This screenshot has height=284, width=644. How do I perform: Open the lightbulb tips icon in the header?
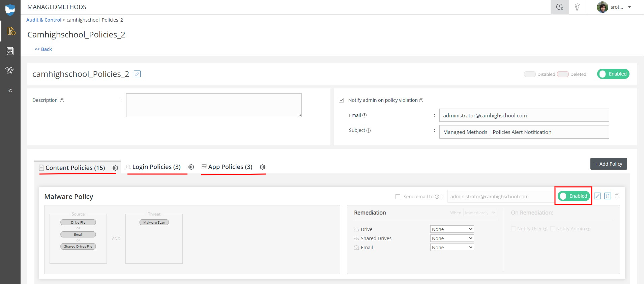pyautogui.click(x=577, y=7)
